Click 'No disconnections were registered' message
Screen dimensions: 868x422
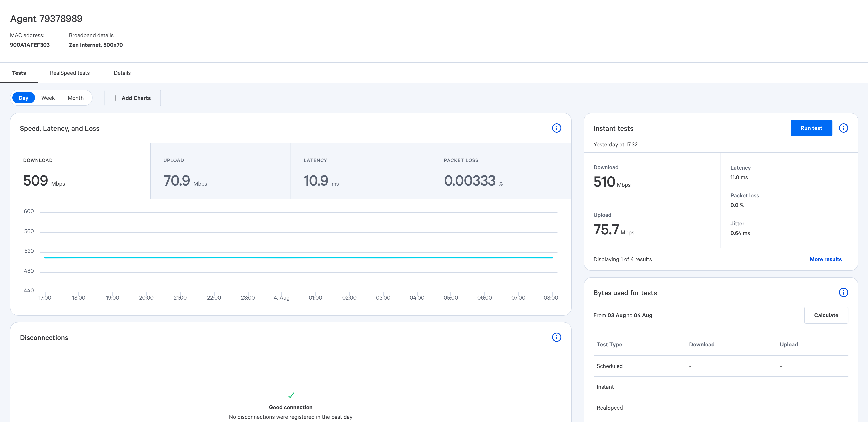(x=291, y=417)
